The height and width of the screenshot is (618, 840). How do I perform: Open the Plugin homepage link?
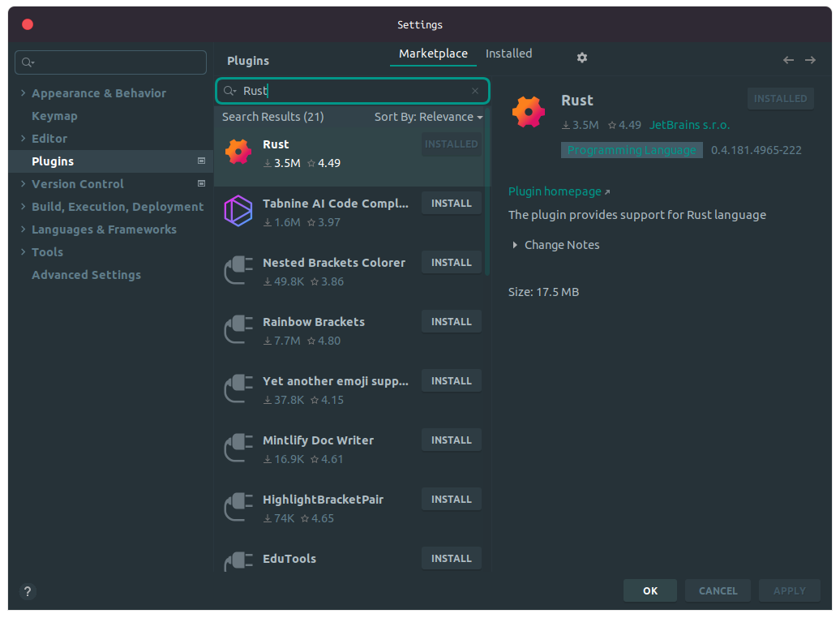coord(555,191)
